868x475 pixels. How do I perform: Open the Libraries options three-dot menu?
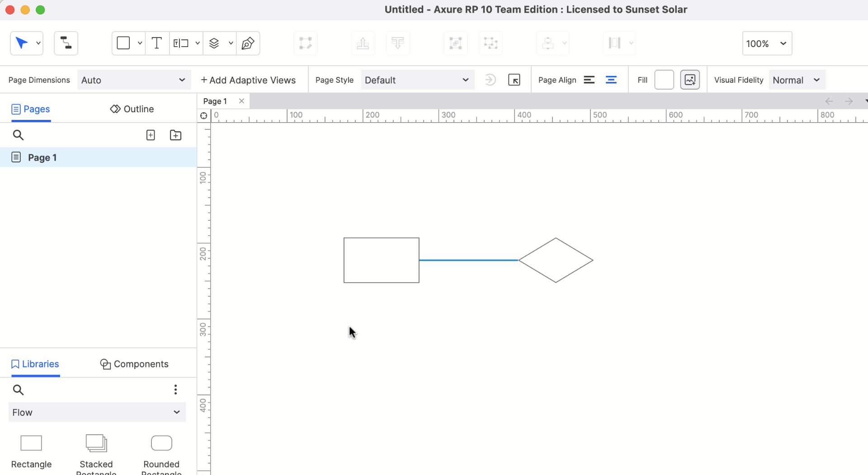click(175, 389)
